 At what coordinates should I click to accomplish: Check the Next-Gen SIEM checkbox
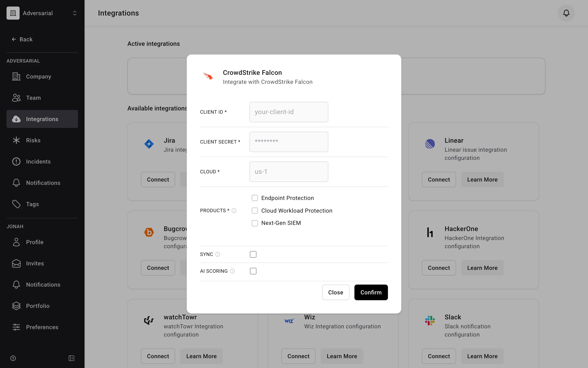[255, 223]
